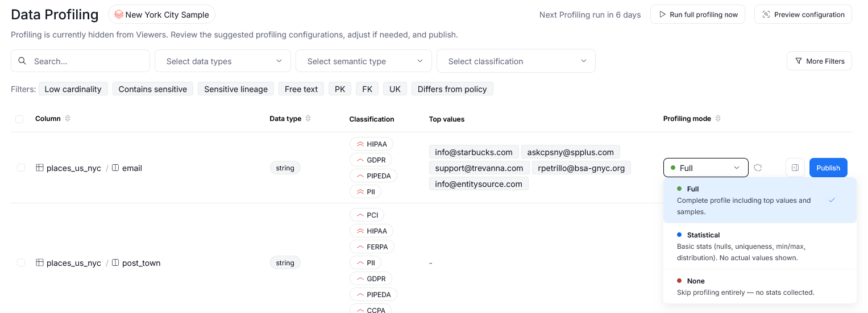868x313 pixels.
Task: Publish the email column profile
Action: 828,168
